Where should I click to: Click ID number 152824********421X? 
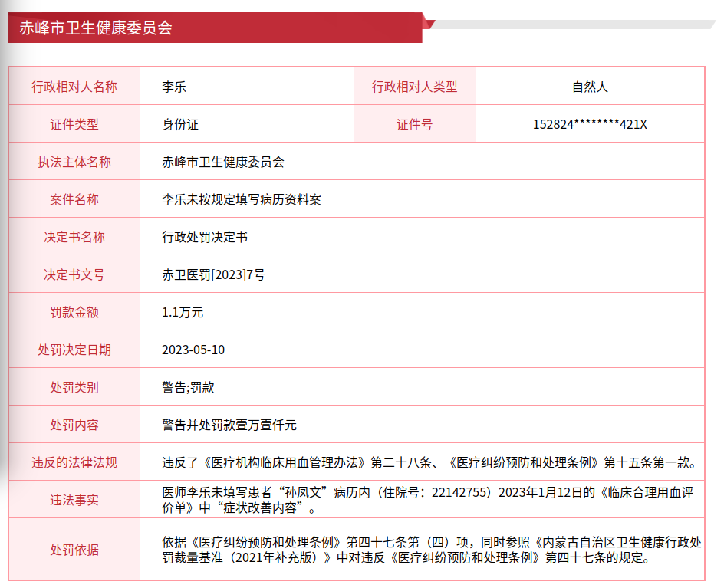pos(590,124)
